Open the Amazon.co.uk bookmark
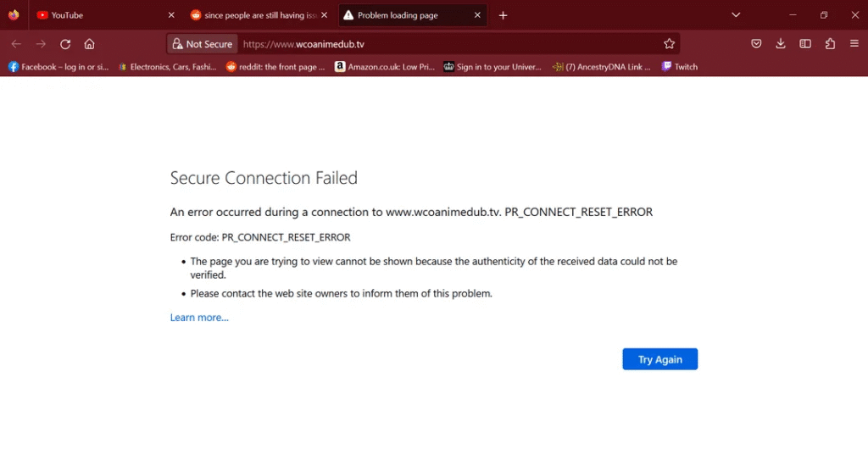This screenshot has height=460, width=868. coord(385,67)
